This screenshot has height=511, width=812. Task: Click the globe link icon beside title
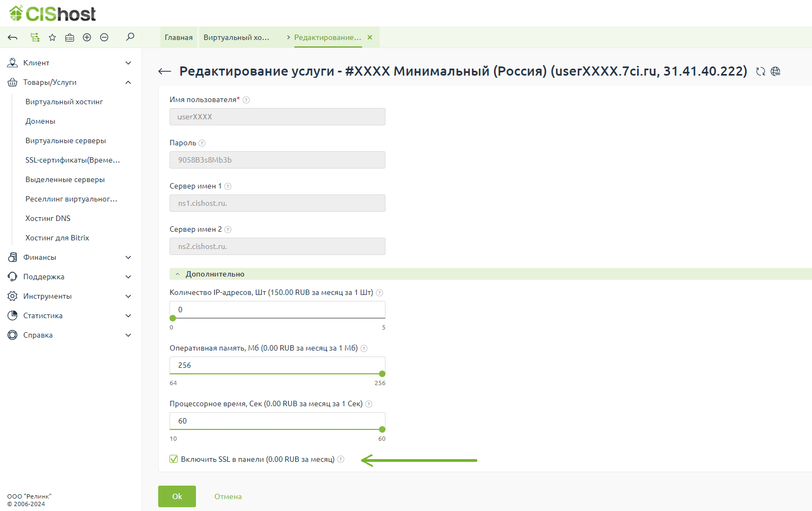click(776, 71)
